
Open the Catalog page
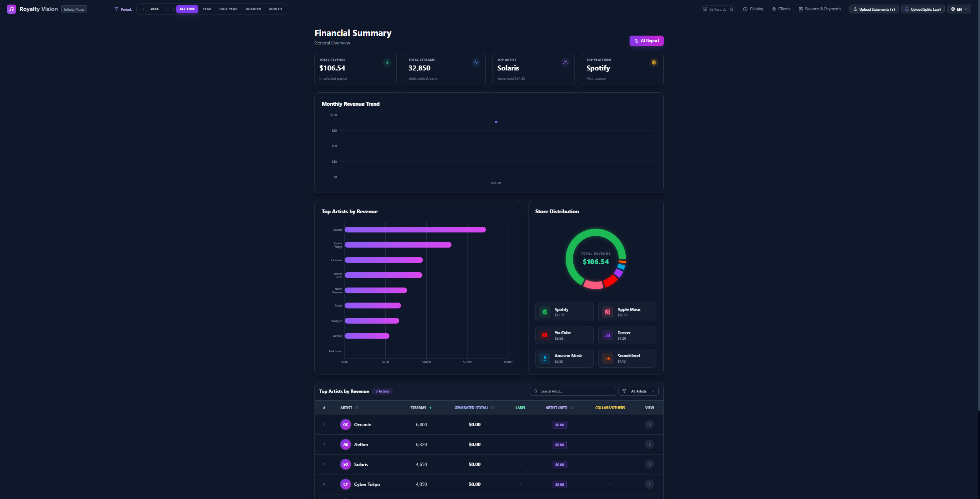pos(753,9)
